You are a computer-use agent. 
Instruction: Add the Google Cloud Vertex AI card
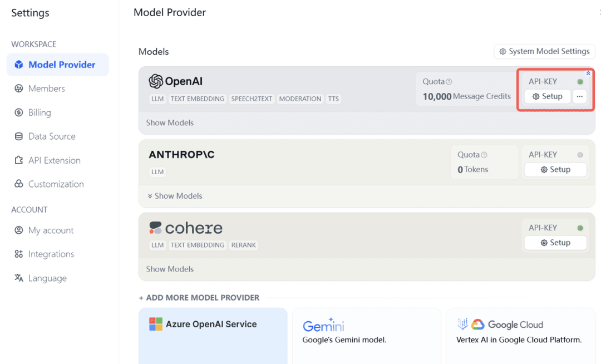coord(520,336)
